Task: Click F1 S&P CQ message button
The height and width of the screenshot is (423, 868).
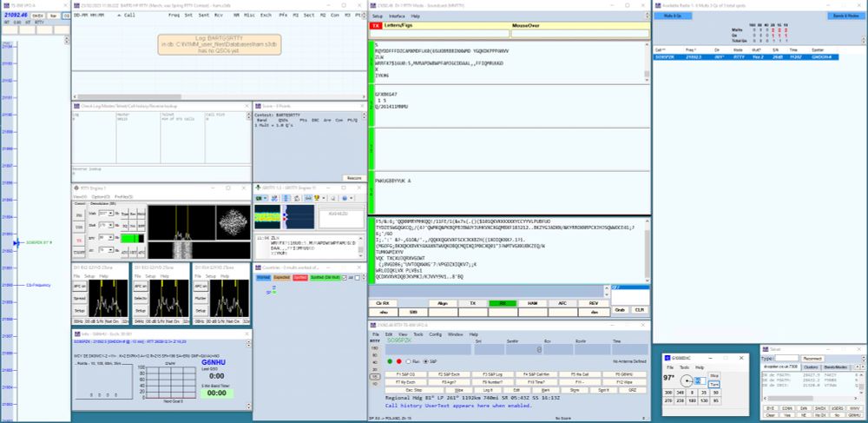Action: pyautogui.click(x=405, y=374)
